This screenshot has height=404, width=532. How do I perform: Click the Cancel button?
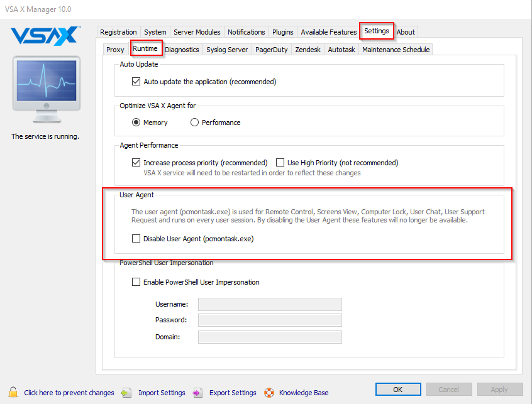tap(448, 390)
